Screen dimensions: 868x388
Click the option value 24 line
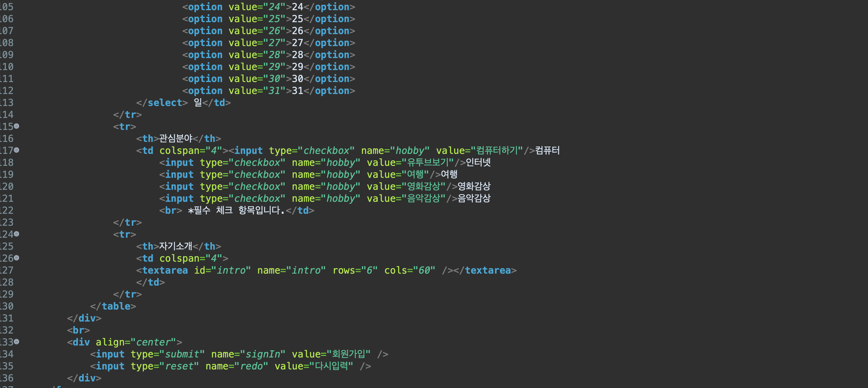(x=268, y=7)
